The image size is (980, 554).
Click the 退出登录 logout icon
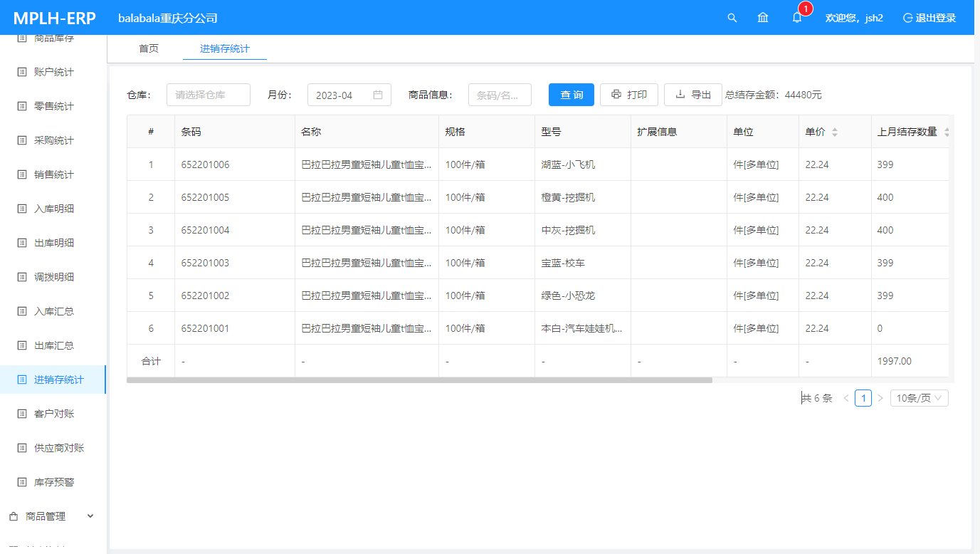click(907, 18)
